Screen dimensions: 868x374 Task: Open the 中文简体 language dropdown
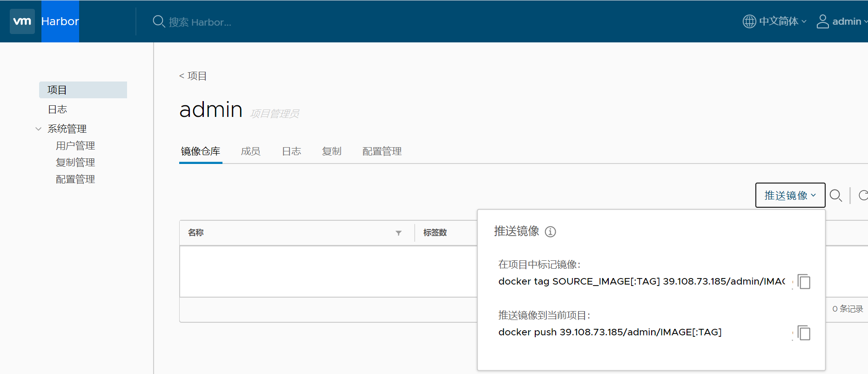782,21
